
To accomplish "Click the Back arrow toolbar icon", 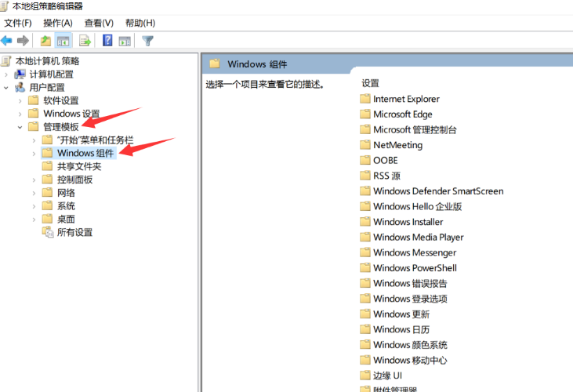I will (6, 40).
